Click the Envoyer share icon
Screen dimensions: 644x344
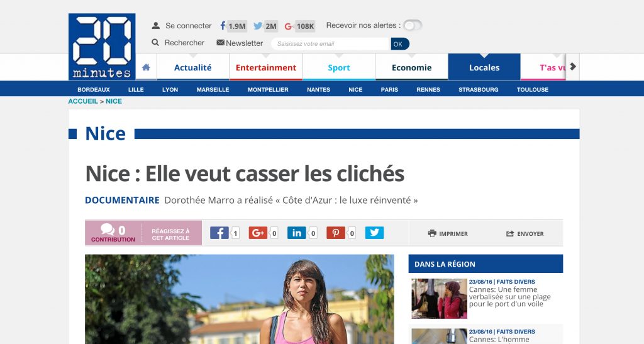510,233
